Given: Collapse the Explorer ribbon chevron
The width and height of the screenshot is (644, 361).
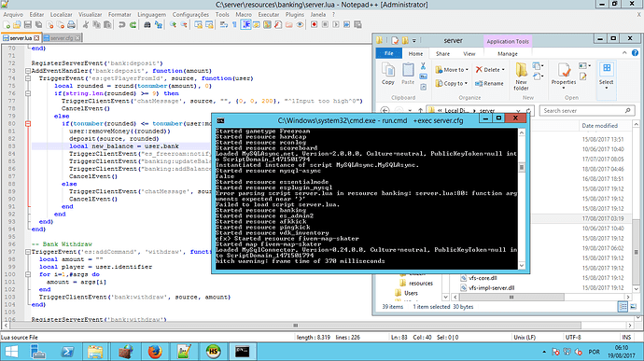Looking at the screenshot, I should (x=624, y=53).
